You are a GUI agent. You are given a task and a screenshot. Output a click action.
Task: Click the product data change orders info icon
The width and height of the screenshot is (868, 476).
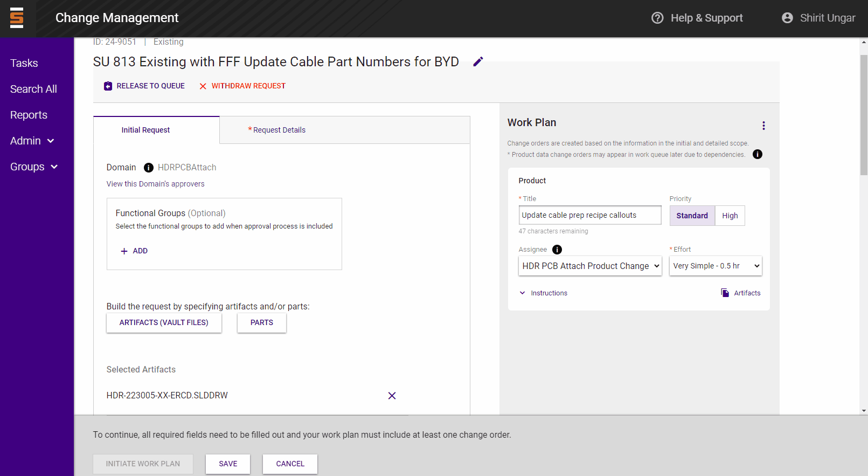coord(757,155)
